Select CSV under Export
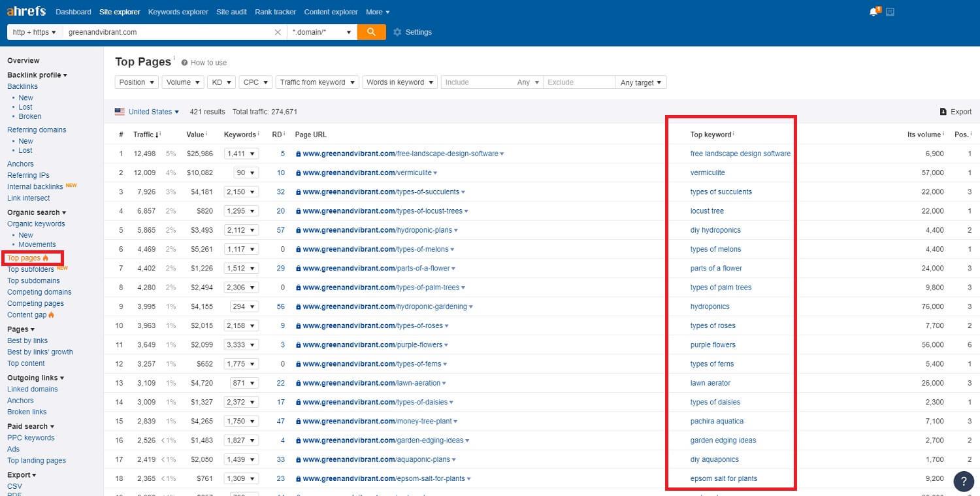Screen dimensions: 980x496 pyautogui.click(x=14, y=486)
